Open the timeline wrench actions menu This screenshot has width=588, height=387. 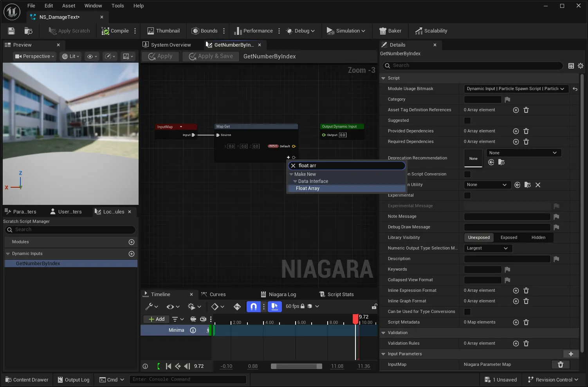(151, 307)
